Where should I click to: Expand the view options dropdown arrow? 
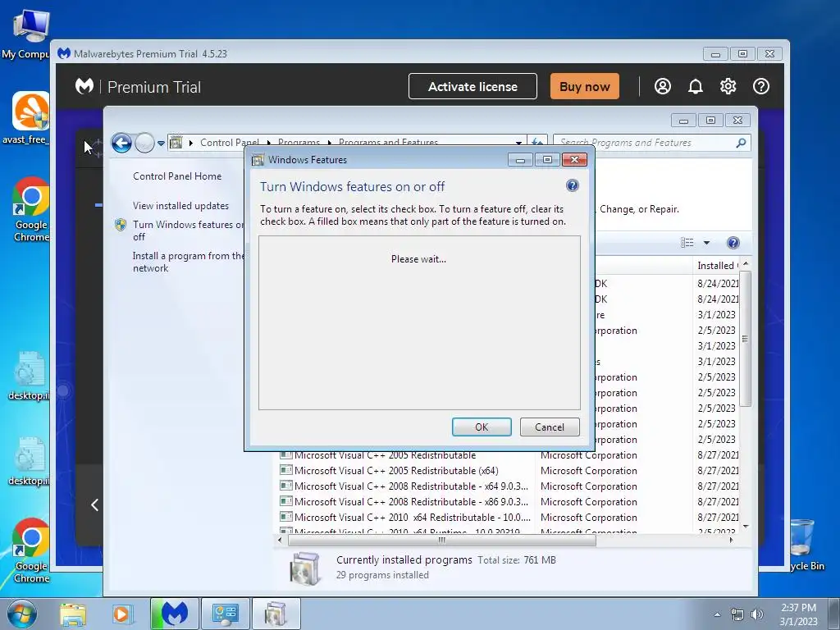(706, 243)
